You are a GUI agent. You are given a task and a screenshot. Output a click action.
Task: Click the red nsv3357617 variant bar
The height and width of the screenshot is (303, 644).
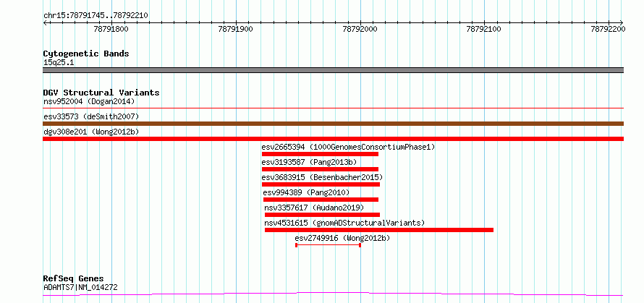(x=323, y=215)
